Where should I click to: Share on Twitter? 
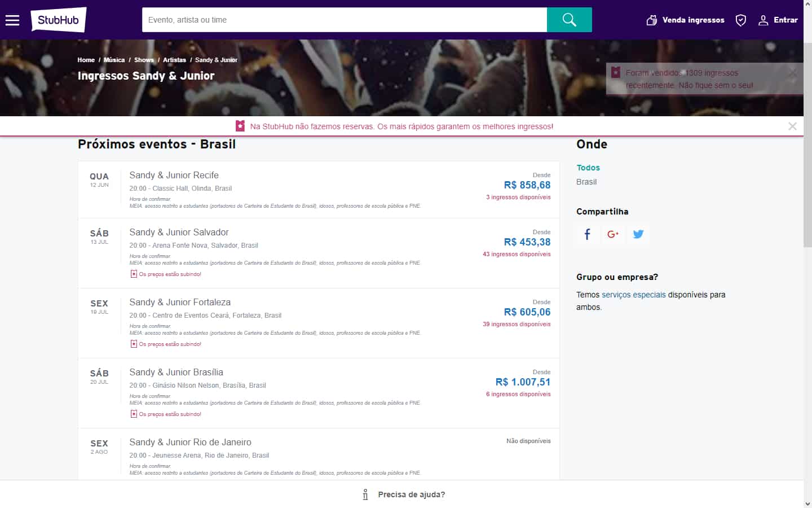click(638, 234)
